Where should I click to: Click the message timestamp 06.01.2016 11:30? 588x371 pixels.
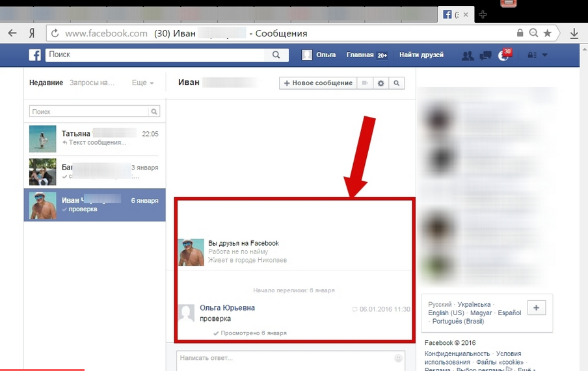point(384,309)
